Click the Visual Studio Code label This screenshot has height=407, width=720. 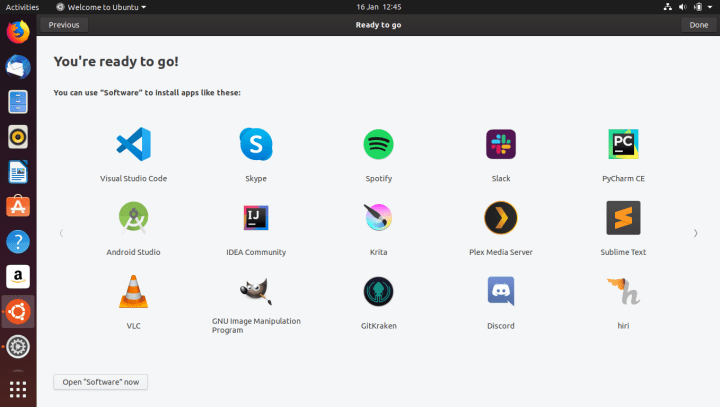pos(134,178)
